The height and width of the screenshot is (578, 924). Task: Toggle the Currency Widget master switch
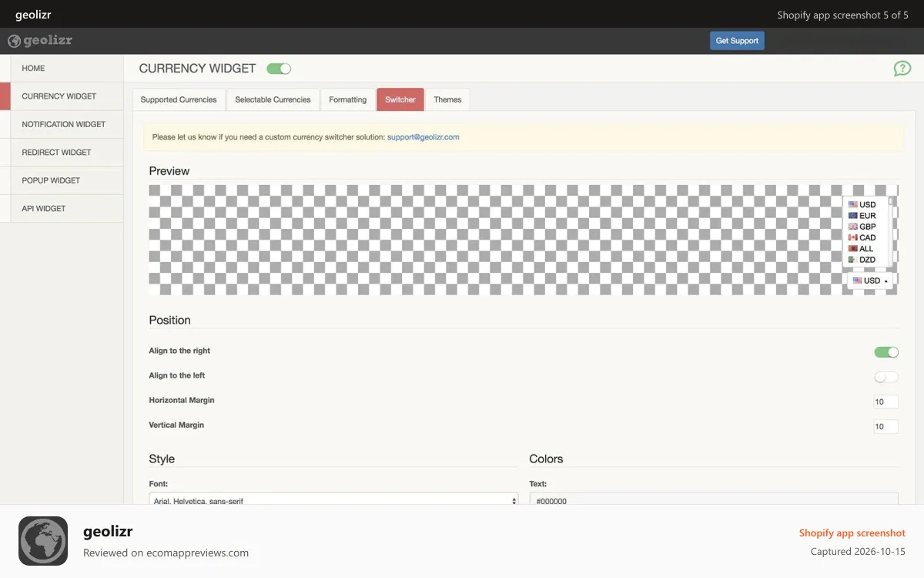(279, 69)
